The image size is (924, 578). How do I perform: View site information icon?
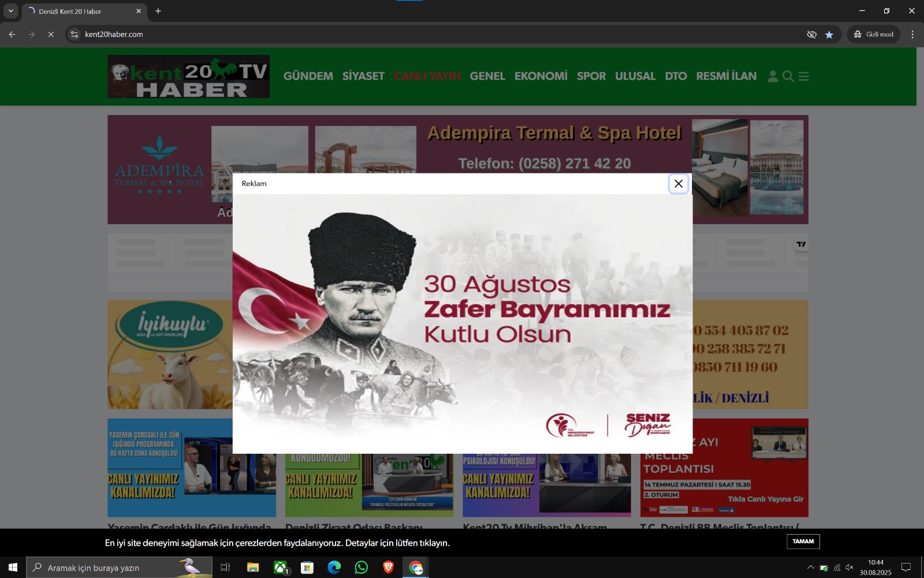click(74, 35)
